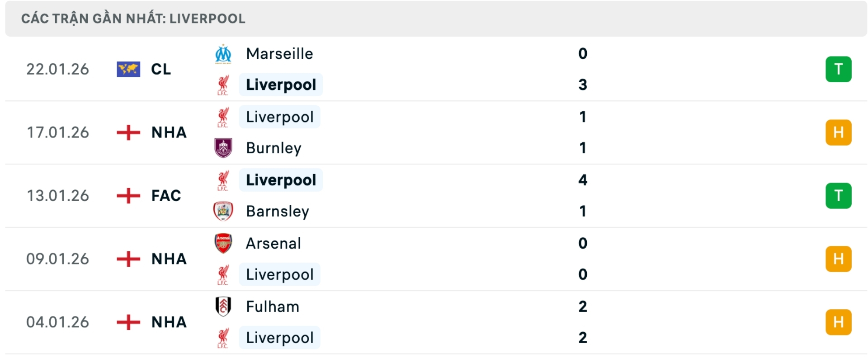This screenshot has width=868, height=358.
Task: Click the score 4 in the Barnsley match
Action: pyautogui.click(x=583, y=180)
